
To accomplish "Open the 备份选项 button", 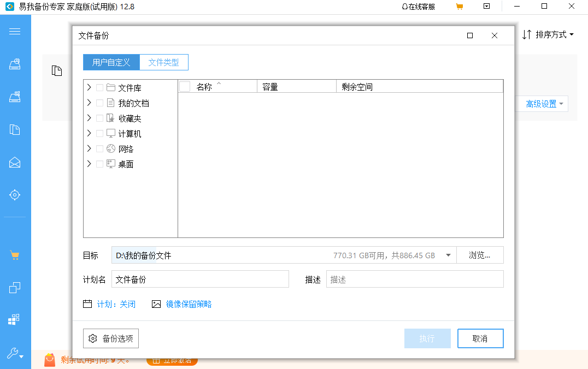I will 110,338.
